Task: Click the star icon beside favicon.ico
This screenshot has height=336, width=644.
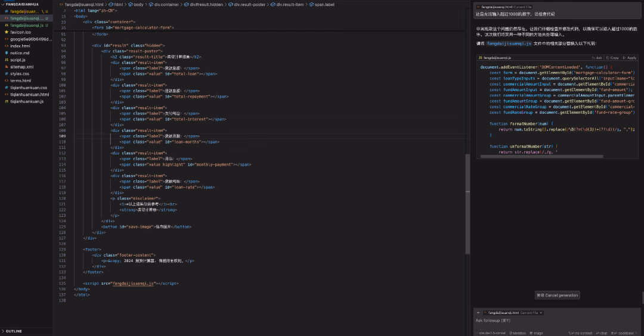Action: [x=6, y=32]
